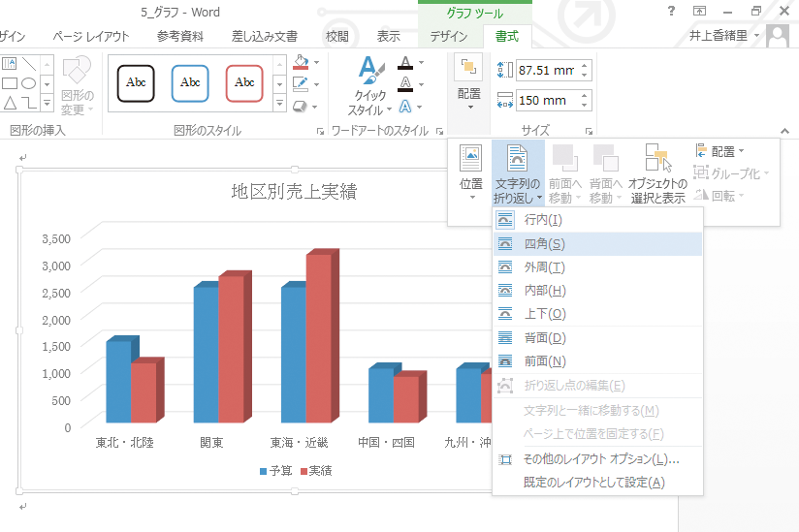799x532 pixels.
Task: Click the オブジェクトの選択と表示 selection pane icon
Action: pyautogui.click(x=657, y=172)
